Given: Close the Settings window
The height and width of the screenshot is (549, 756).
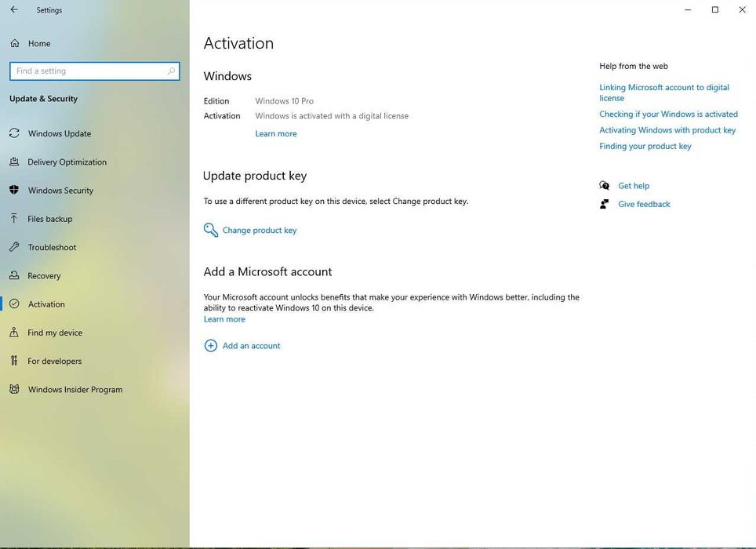Looking at the screenshot, I should [743, 9].
